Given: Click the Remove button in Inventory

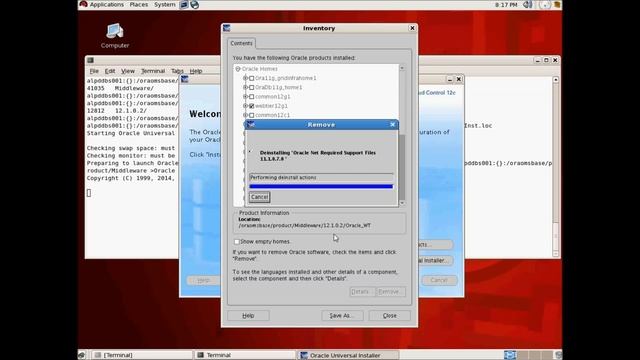Looking at the screenshot, I should tap(391, 292).
